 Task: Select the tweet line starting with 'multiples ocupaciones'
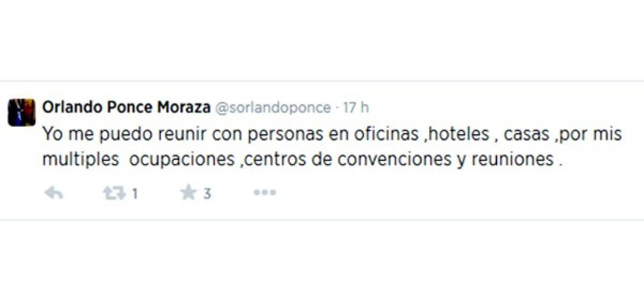303,160
